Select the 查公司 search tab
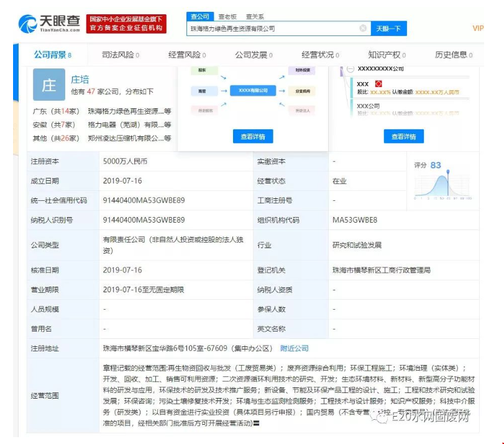This screenshot has height=444, width=504. pyautogui.click(x=200, y=17)
